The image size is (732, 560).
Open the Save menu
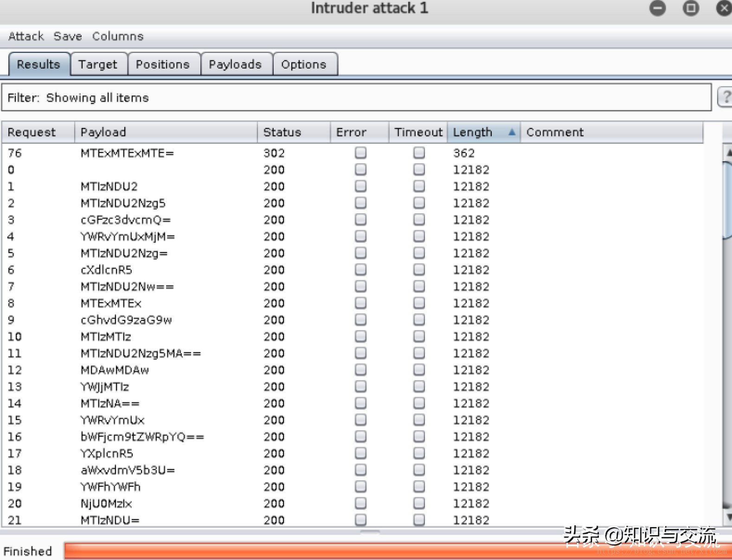pyautogui.click(x=68, y=36)
